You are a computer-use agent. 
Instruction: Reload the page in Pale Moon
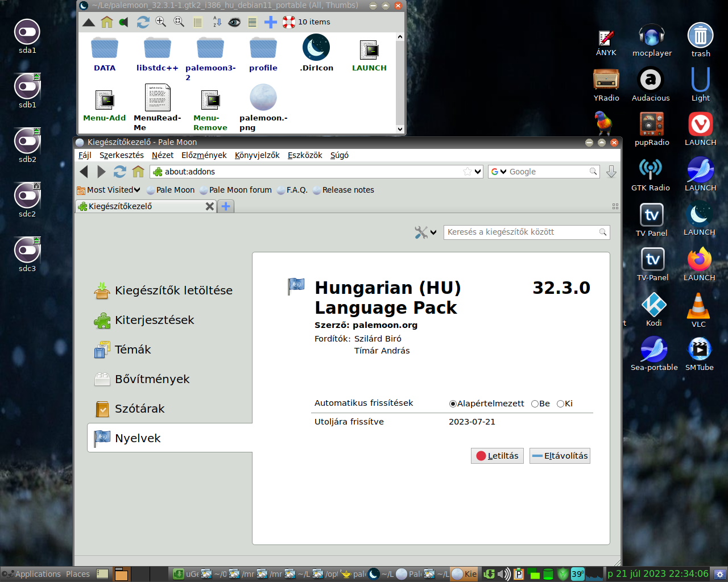click(119, 172)
